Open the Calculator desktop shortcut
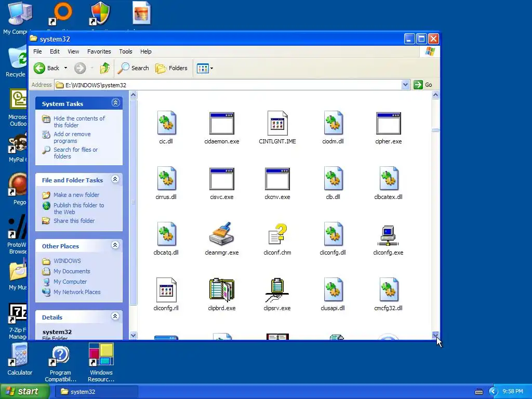Image resolution: width=532 pixels, height=399 pixels. tap(20, 360)
